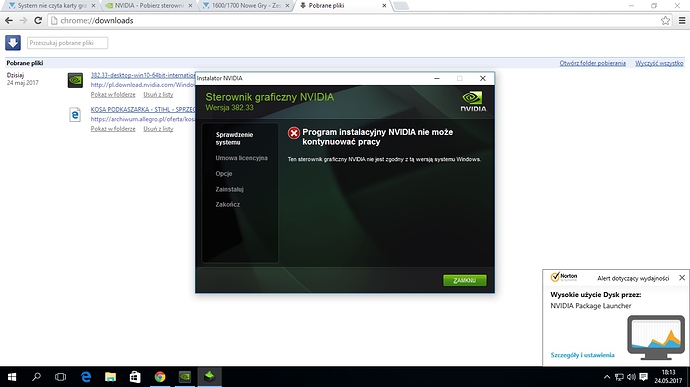
Task: Open Task View on taskbar
Action: point(60,376)
